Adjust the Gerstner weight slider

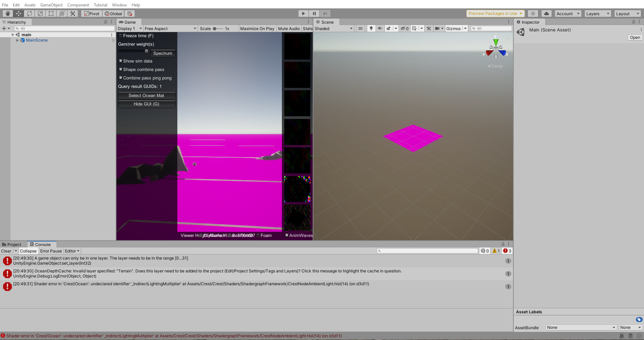coord(146,51)
